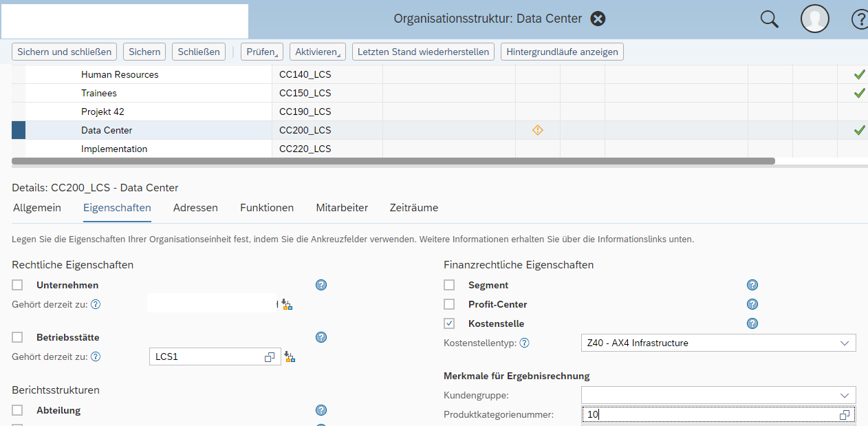Click Sichern und schließen button

click(65, 52)
